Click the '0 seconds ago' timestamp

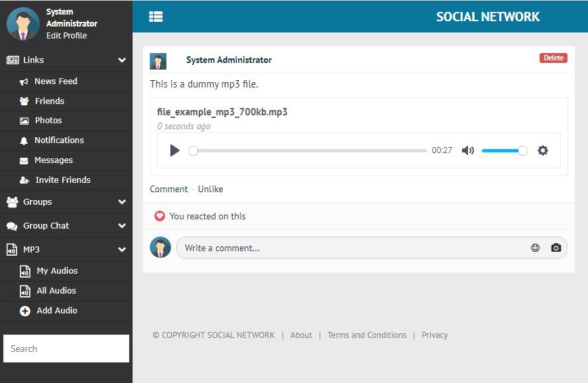point(184,127)
